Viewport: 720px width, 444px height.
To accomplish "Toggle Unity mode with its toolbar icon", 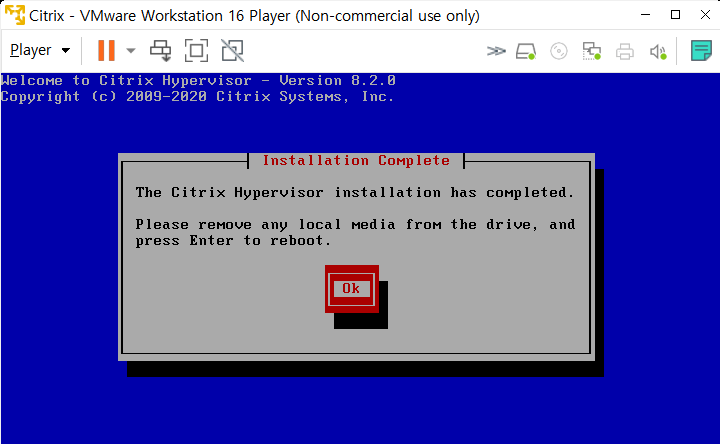I will coord(232,51).
